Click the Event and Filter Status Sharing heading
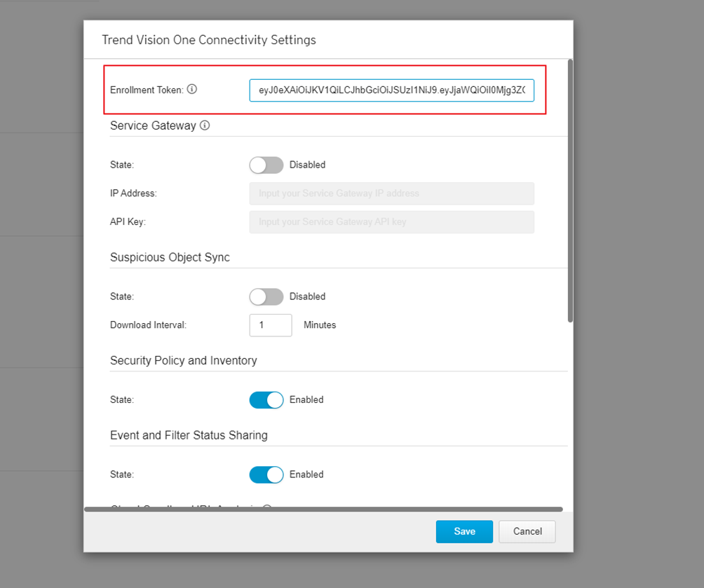Image resolution: width=704 pixels, height=588 pixels. click(x=189, y=435)
